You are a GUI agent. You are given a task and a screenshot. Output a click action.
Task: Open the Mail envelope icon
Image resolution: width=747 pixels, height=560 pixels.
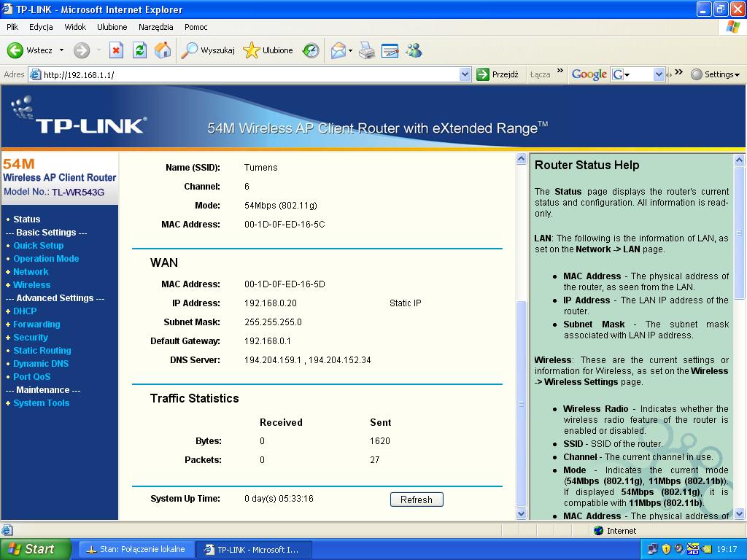point(338,50)
